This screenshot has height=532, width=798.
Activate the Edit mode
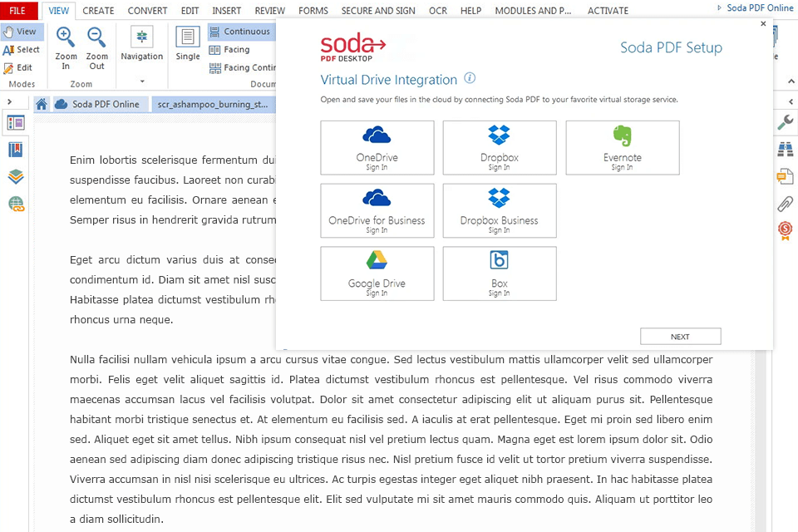pyautogui.click(x=18, y=67)
